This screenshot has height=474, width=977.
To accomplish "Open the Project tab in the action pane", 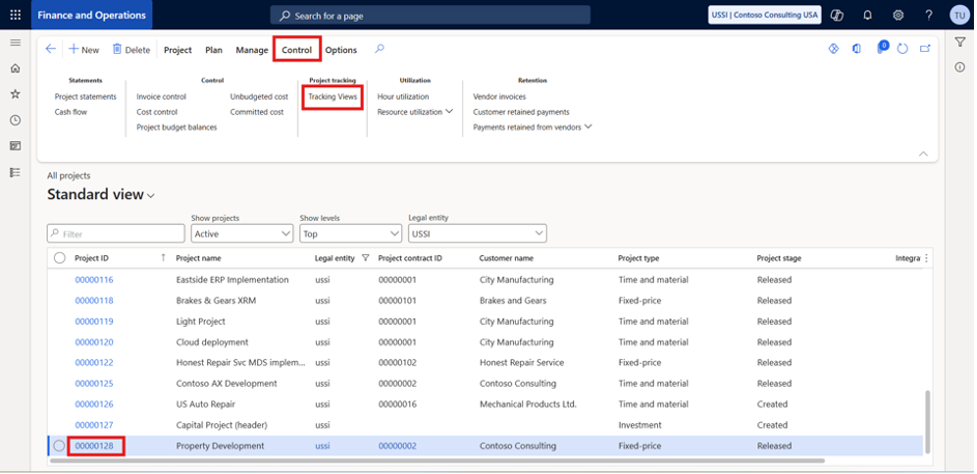I will pos(178,50).
